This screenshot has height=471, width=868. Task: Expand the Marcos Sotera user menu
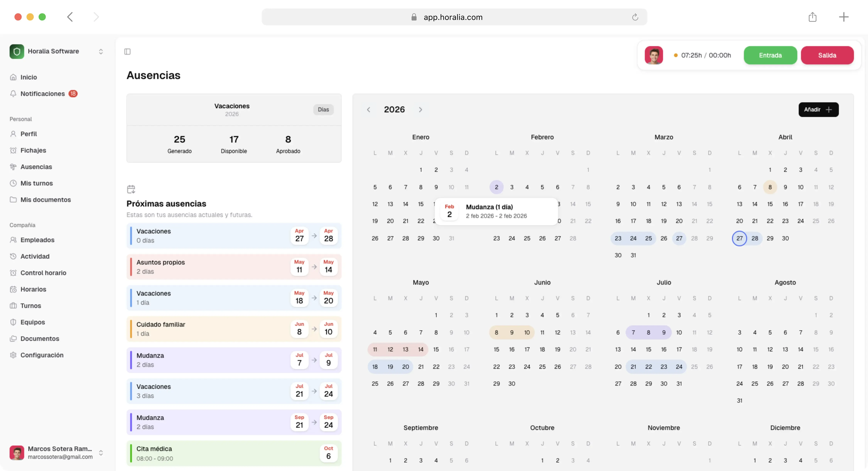coord(101,453)
